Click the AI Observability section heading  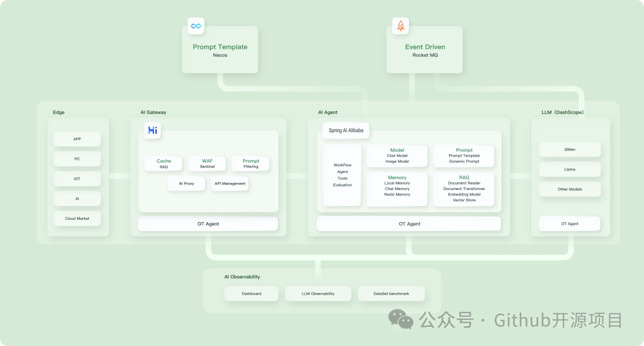pos(242,277)
